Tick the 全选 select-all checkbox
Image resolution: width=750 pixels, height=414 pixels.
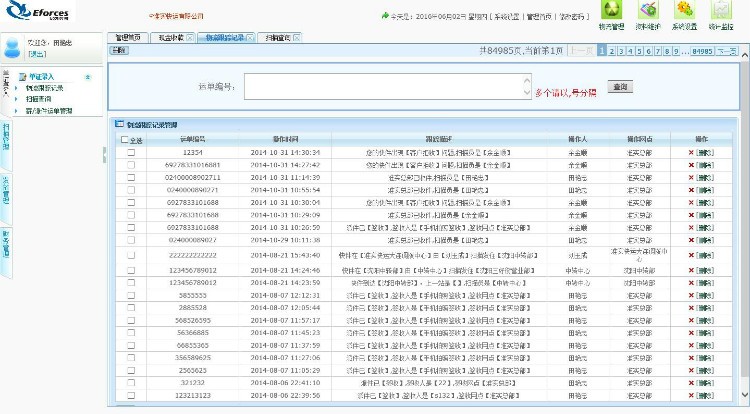pyautogui.click(x=124, y=140)
